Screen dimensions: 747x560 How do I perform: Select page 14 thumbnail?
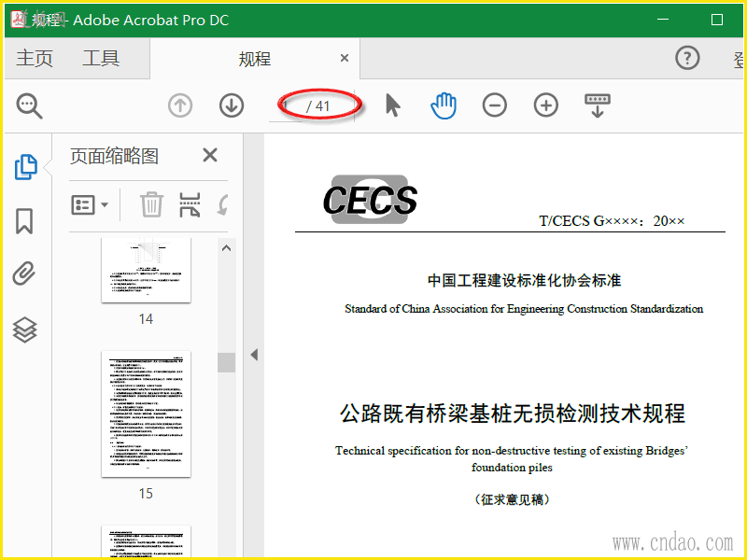(147, 270)
